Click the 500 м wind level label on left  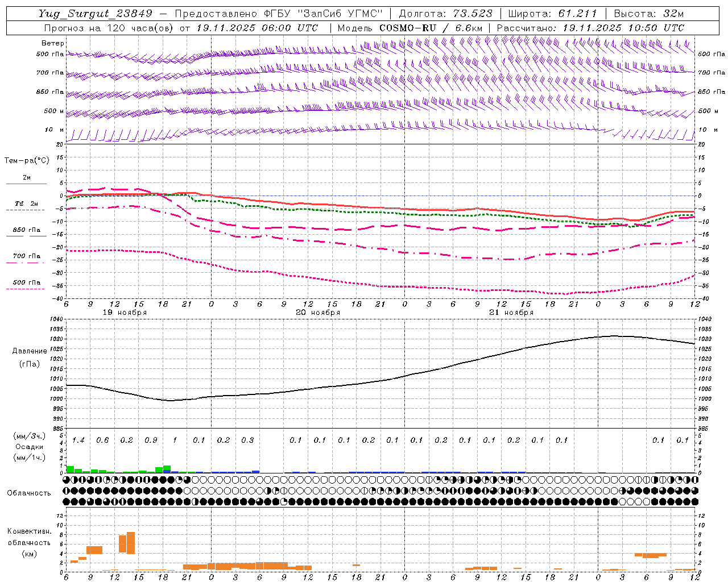[x=55, y=111]
